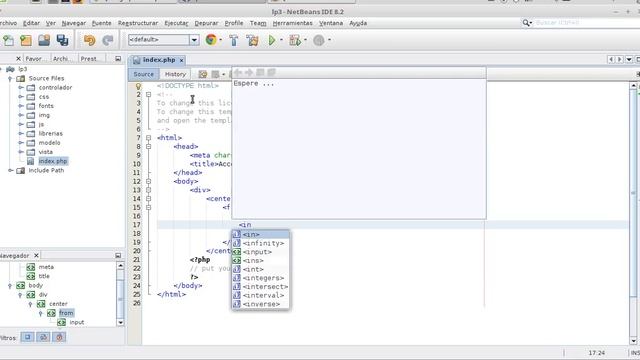Image resolution: width=640 pixels, height=360 pixels.
Task: Click the editor toolbar last-edit icon
Action: coord(203,74)
